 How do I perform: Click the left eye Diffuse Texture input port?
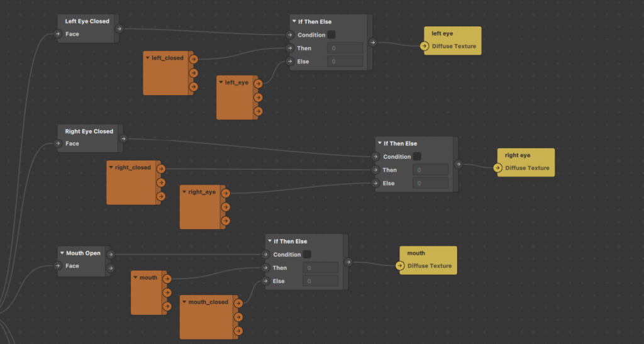(x=425, y=46)
